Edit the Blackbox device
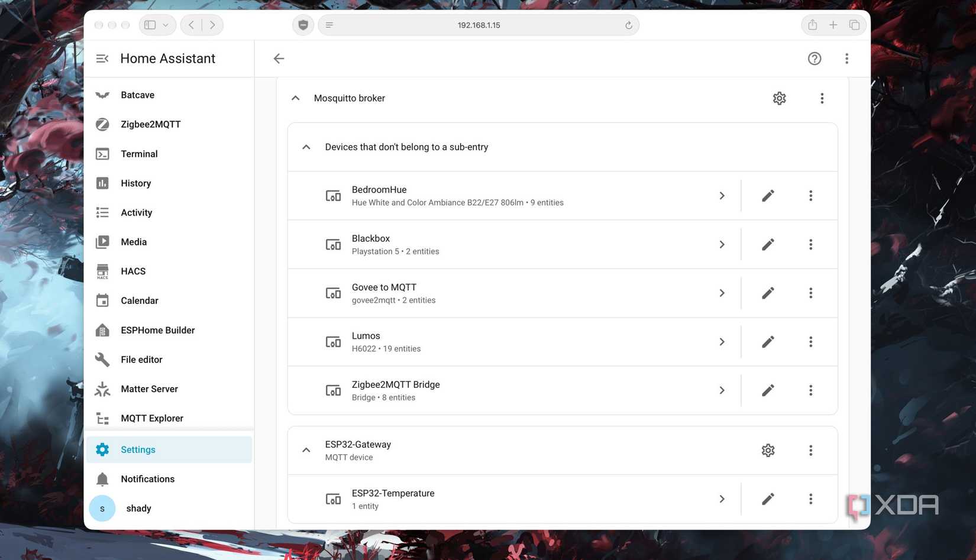Screen dimensions: 976x560 click(768, 244)
